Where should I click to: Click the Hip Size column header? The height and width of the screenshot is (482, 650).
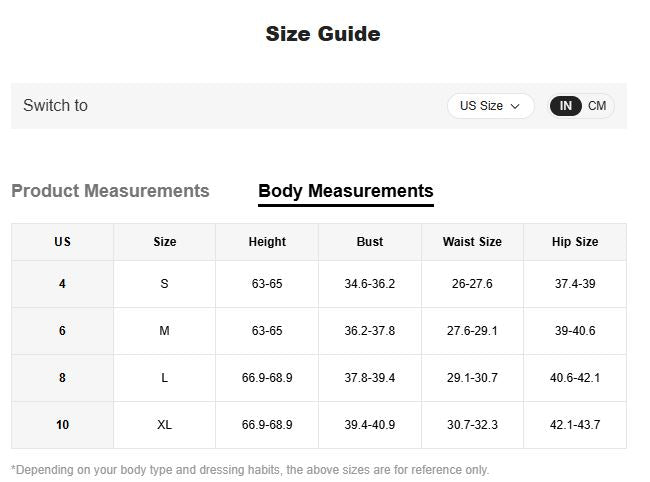click(575, 242)
